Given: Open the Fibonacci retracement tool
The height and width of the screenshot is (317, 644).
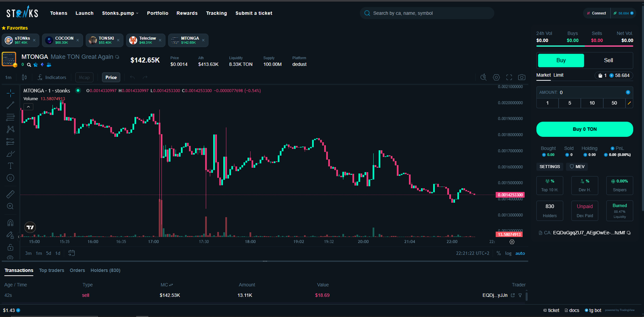Looking at the screenshot, I should coord(10,117).
